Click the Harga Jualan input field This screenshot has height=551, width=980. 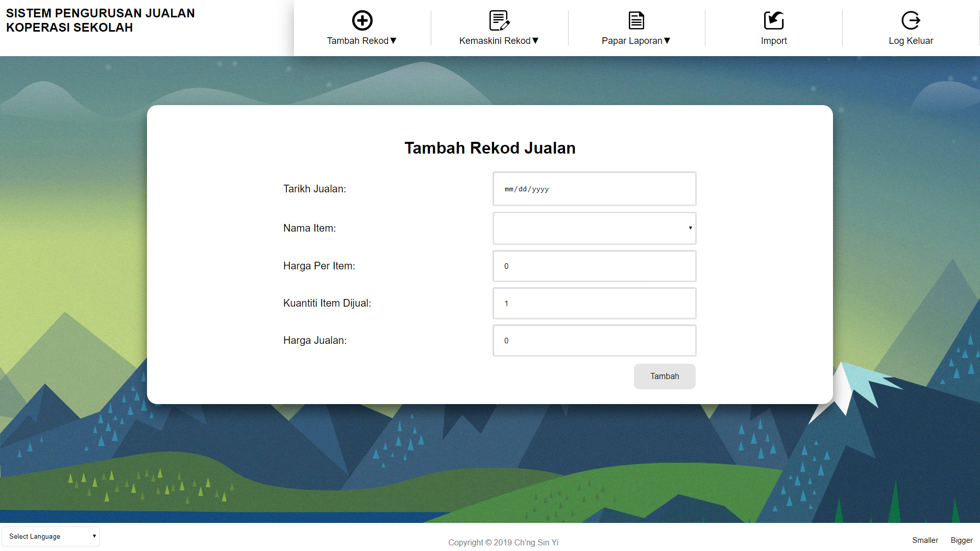[594, 340]
